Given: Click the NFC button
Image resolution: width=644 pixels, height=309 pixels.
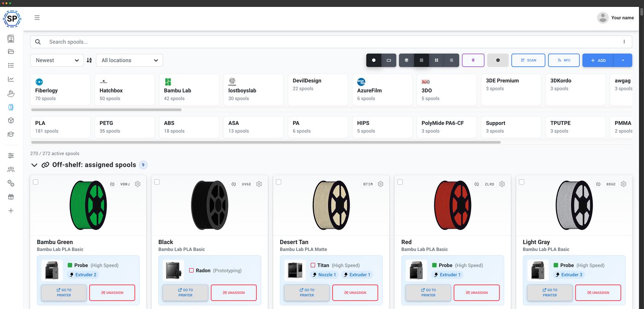Looking at the screenshot, I should [563, 60].
